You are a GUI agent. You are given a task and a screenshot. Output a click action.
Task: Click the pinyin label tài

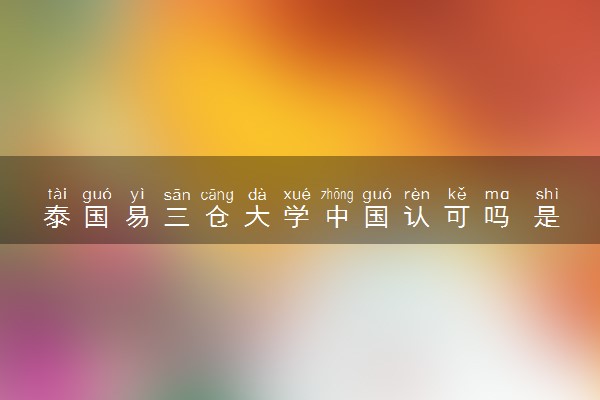pos(57,194)
